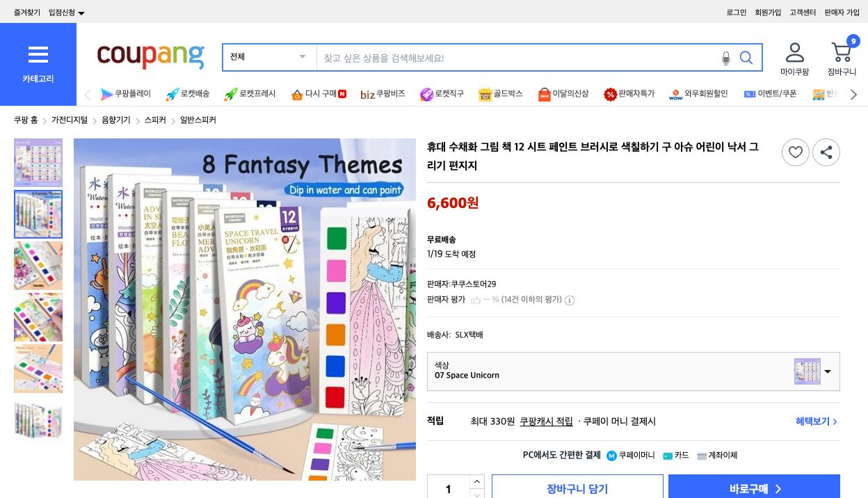Click the product share icon
868x498 pixels.
(826, 152)
